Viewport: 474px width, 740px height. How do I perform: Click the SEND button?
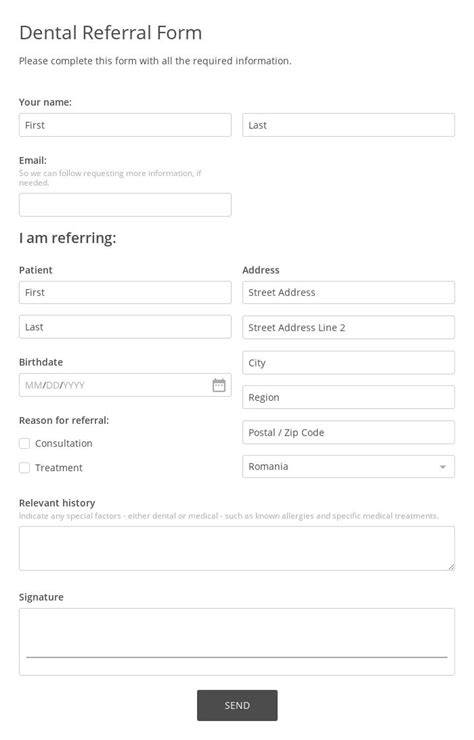[x=237, y=705]
